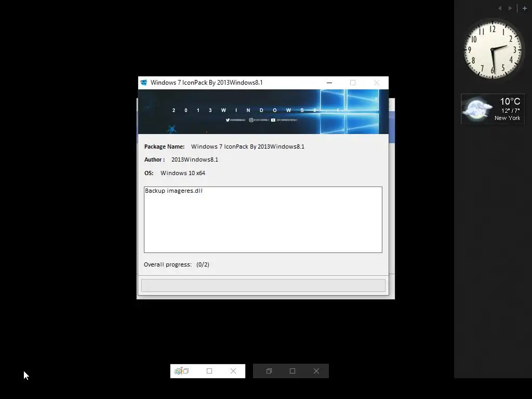The width and height of the screenshot is (532, 399).
Task: Click the Package Name value text
Action: [x=248, y=147]
